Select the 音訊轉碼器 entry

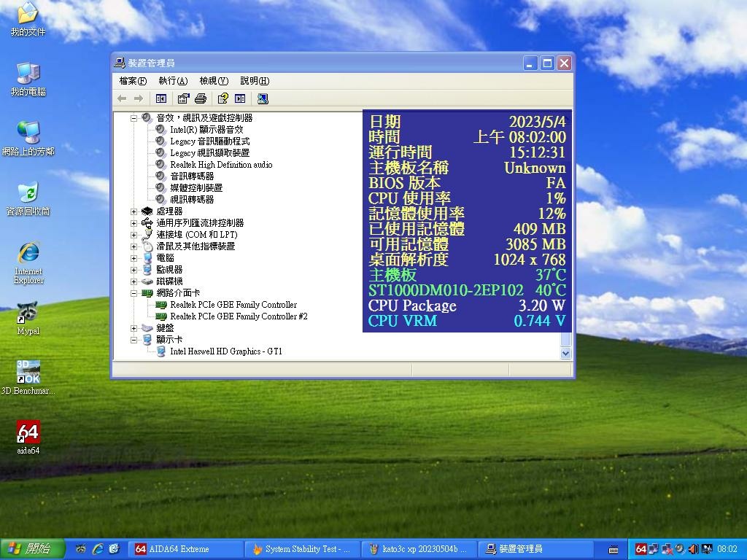[192, 176]
